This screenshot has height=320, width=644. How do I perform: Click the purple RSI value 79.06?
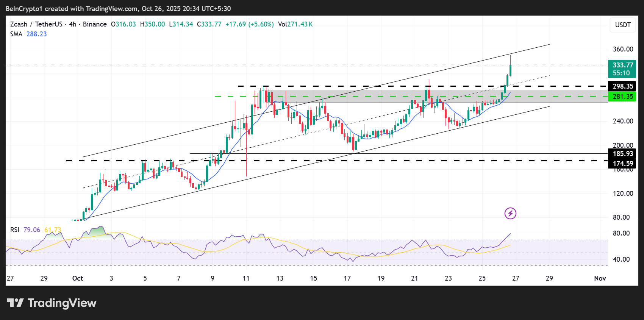[x=31, y=230]
